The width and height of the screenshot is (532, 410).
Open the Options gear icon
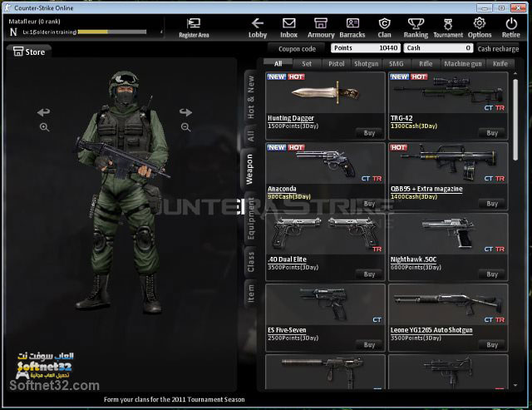480,27
